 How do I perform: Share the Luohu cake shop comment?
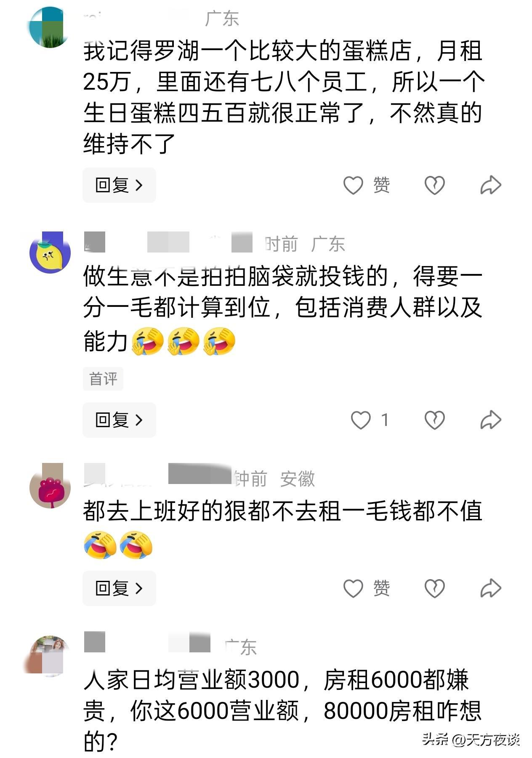[491, 185]
